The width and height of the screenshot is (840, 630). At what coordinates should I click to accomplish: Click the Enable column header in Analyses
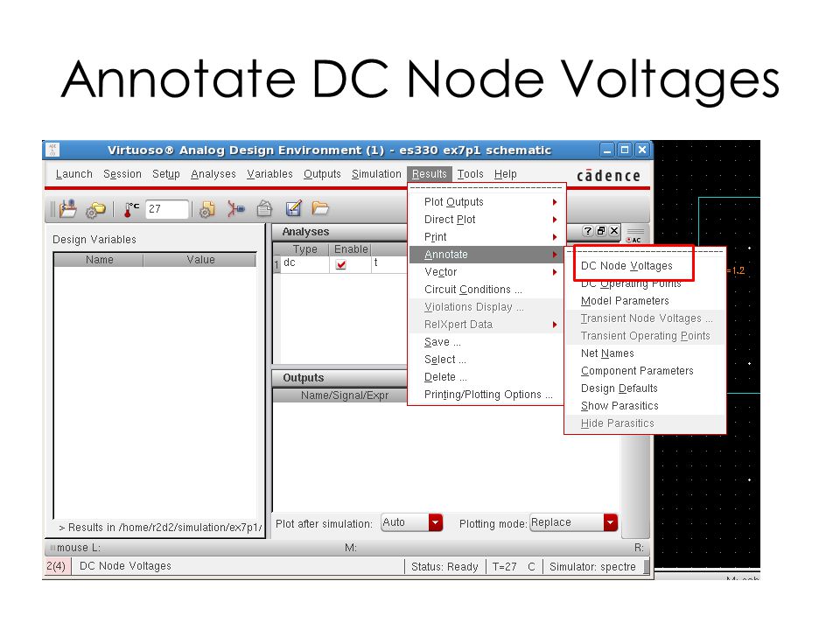[350, 249]
